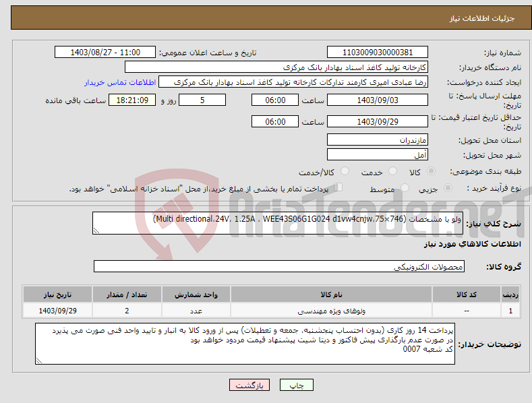Click the response deadline date 1403/09/03

(x=378, y=100)
